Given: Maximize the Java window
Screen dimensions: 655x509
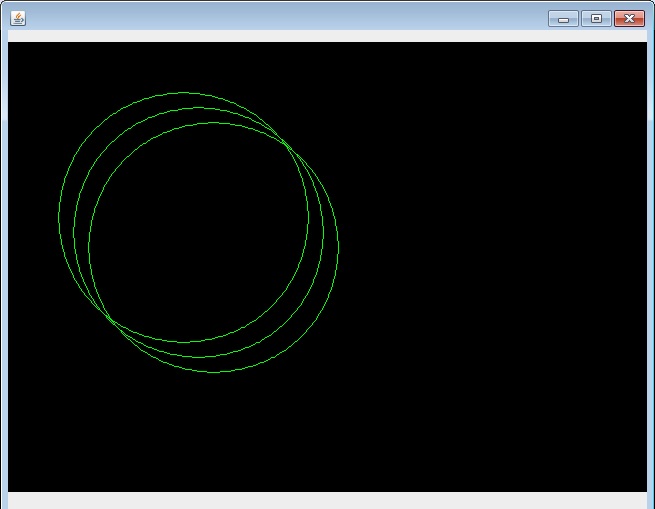Looking at the screenshot, I should 596,18.
